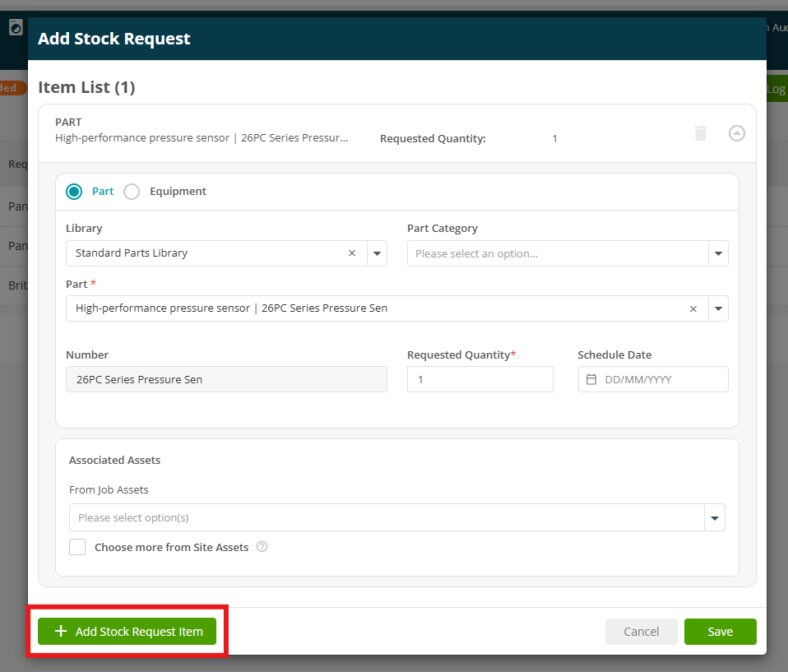Click the Associated Assets heading
This screenshot has height=672, width=788.
(114, 460)
